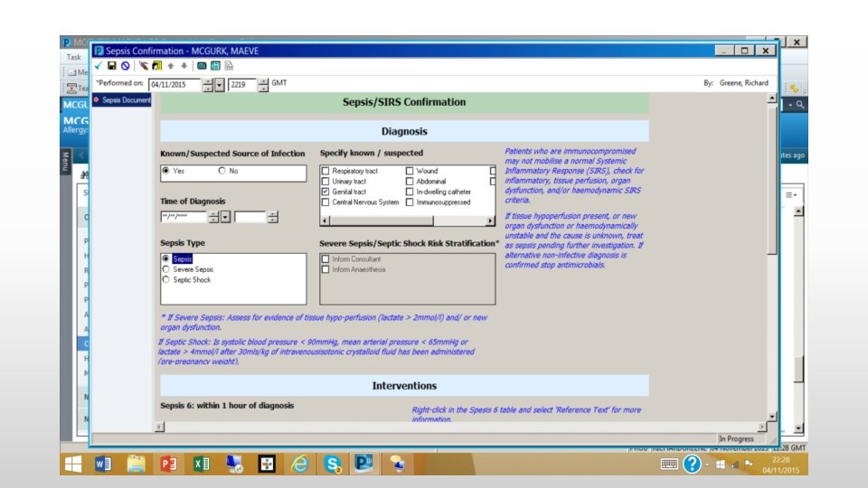
Task: Click the system clock showing 22:28
Action: 780,460
